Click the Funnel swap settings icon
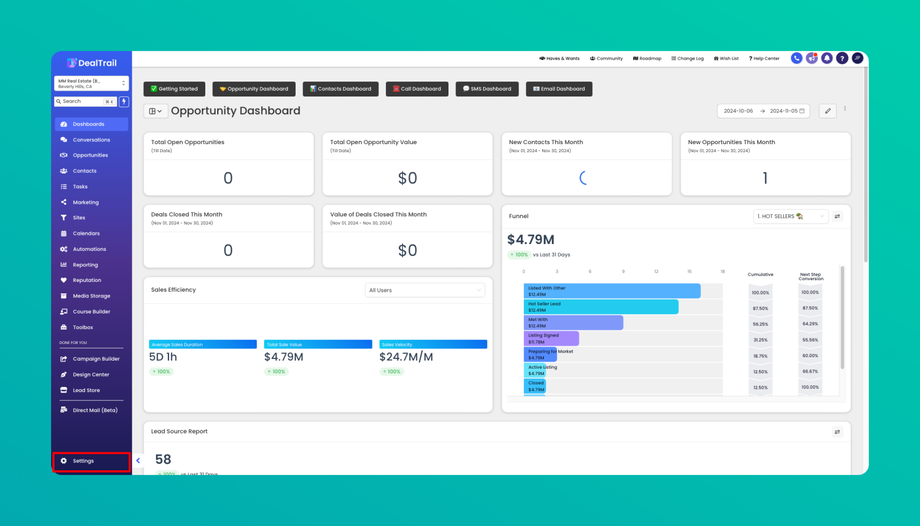The width and height of the screenshot is (920, 526). tap(837, 216)
